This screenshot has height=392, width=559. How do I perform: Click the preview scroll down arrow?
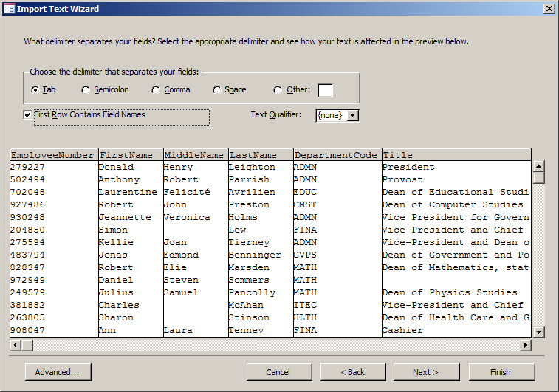538,331
